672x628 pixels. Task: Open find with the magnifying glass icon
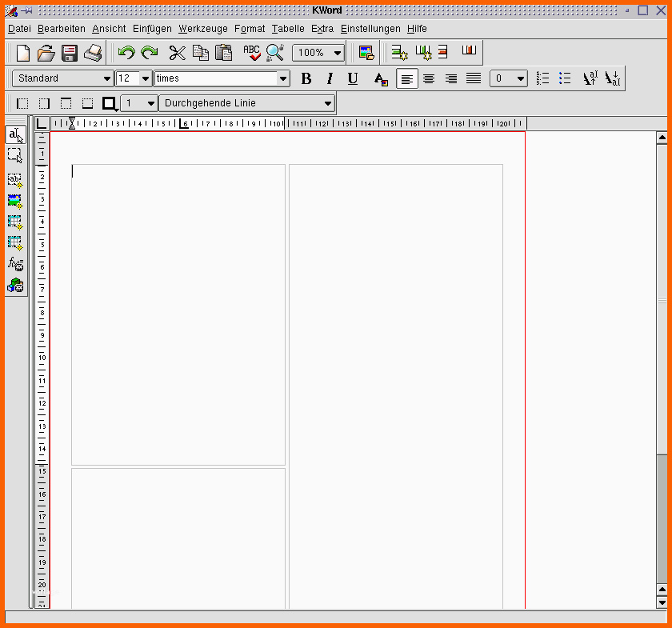pyautogui.click(x=274, y=53)
